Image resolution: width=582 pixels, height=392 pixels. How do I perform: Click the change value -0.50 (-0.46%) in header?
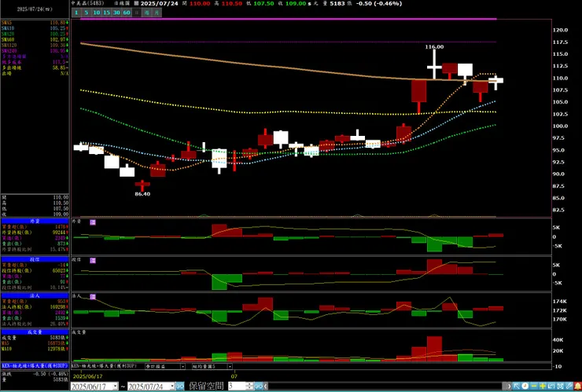point(378,3)
